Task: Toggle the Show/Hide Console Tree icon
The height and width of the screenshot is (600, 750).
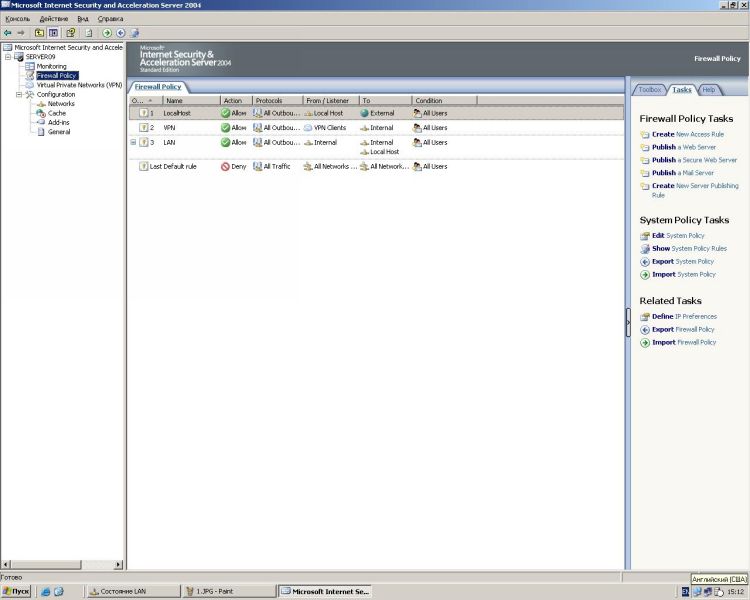Action: click(x=53, y=33)
